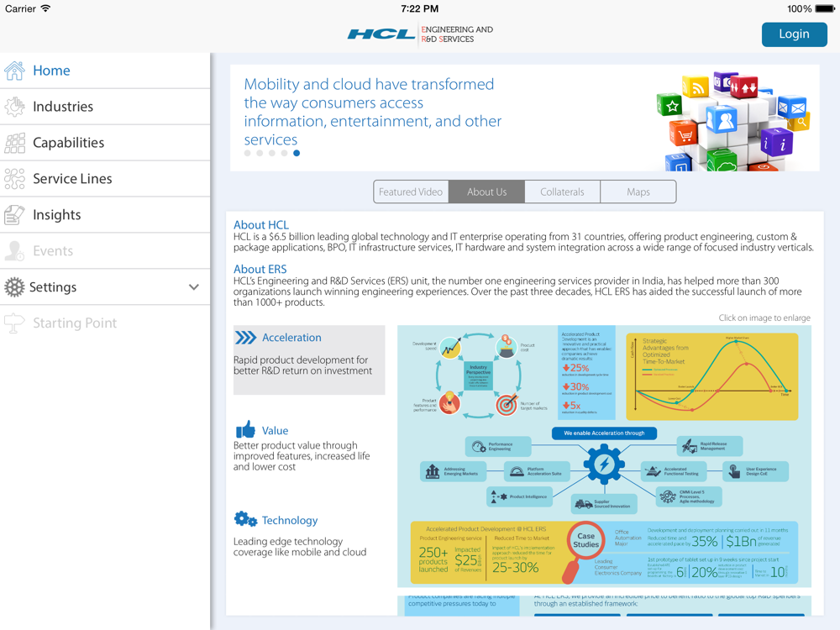
Task: Tap the Value heading link
Action: click(275, 431)
